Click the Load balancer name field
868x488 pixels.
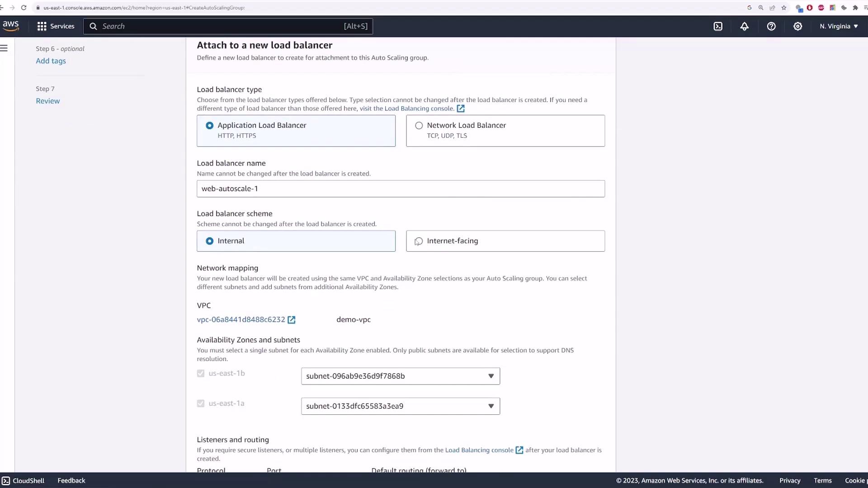coord(400,189)
